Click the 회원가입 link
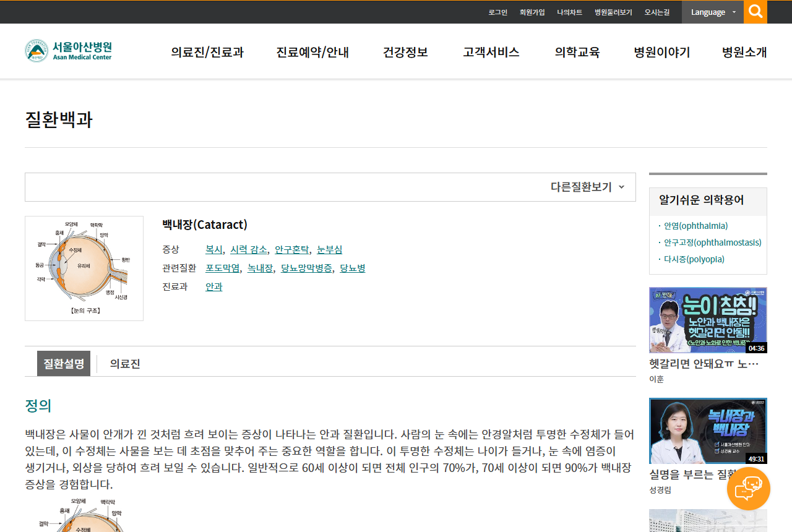 [x=532, y=12]
